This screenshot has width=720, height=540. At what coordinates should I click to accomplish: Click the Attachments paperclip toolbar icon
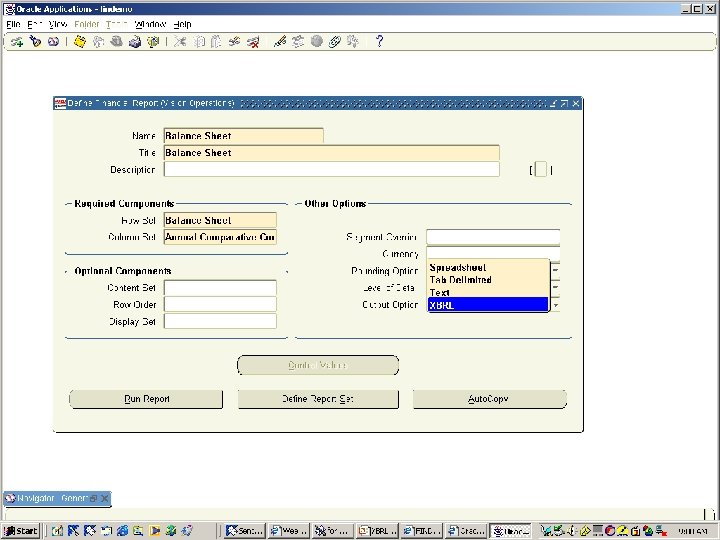point(335,42)
